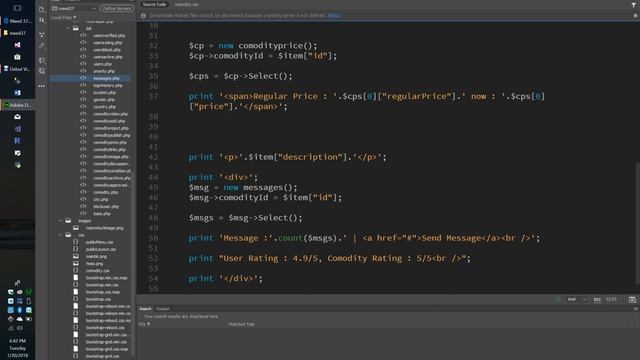The height and width of the screenshot is (360, 640).
Task: Select comodity.css in the css folder
Action: point(98,271)
